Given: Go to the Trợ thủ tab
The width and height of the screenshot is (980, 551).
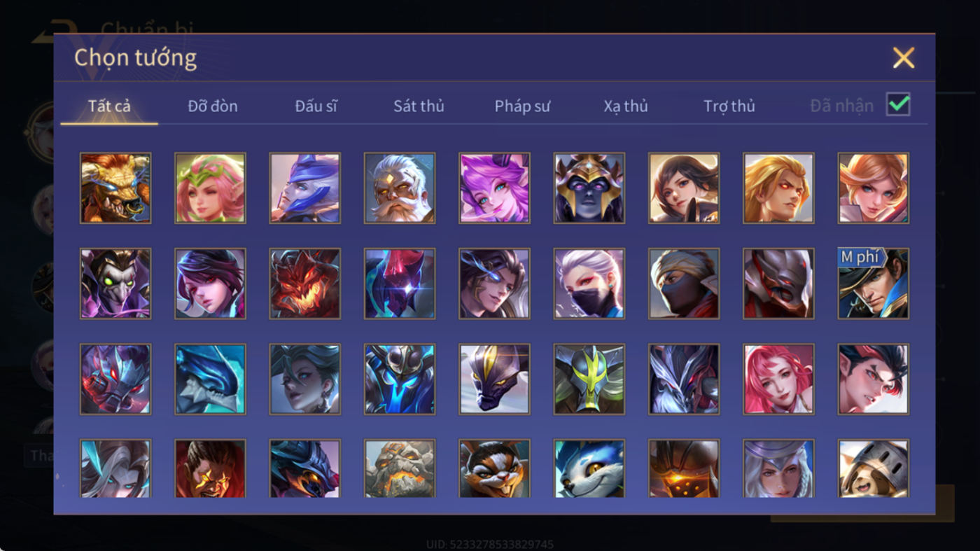Looking at the screenshot, I should point(729,106).
